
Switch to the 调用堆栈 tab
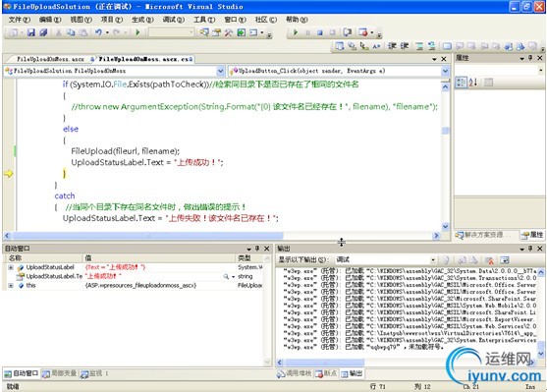(294, 373)
